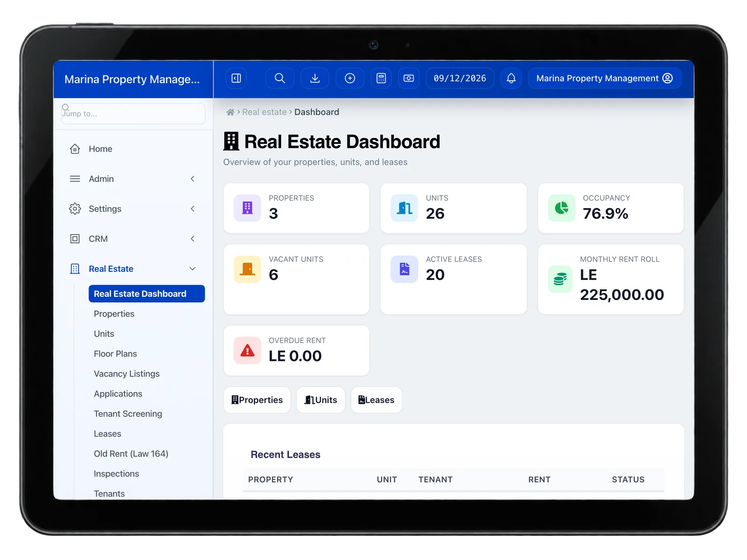Open the search magnifier in top bar

tap(280, 78)
